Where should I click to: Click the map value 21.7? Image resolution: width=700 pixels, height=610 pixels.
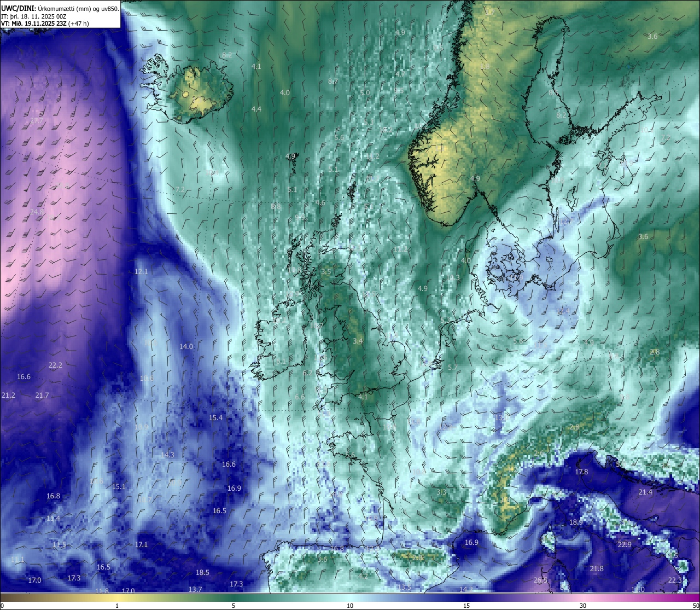[42, 395]
